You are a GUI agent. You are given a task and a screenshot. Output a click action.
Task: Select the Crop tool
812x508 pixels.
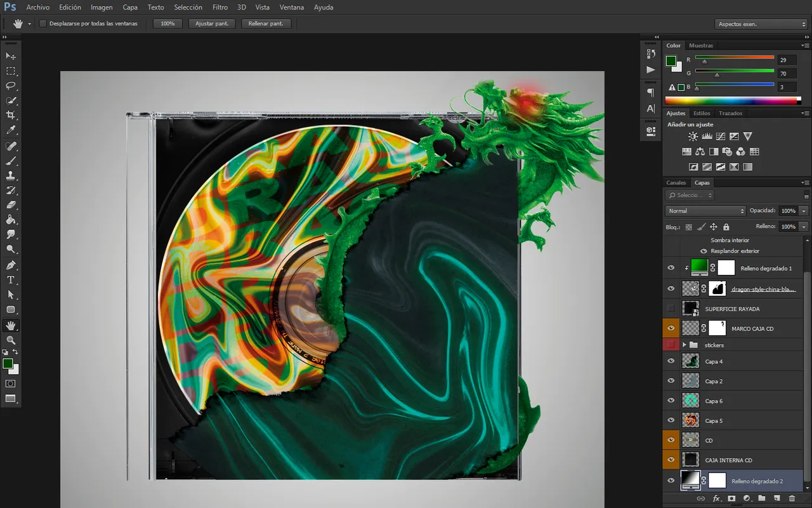(11, 115)
